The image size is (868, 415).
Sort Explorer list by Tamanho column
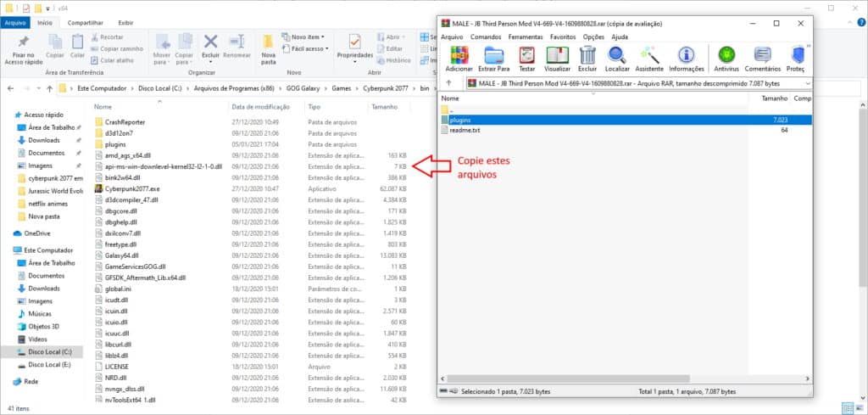pyautogui.click(x=384, y=106)
